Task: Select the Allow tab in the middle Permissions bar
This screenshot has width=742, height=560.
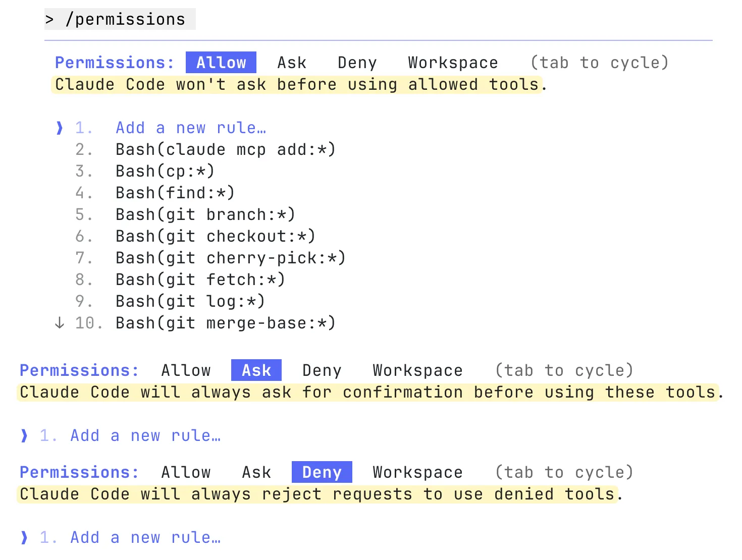Action: click(186, 370)
